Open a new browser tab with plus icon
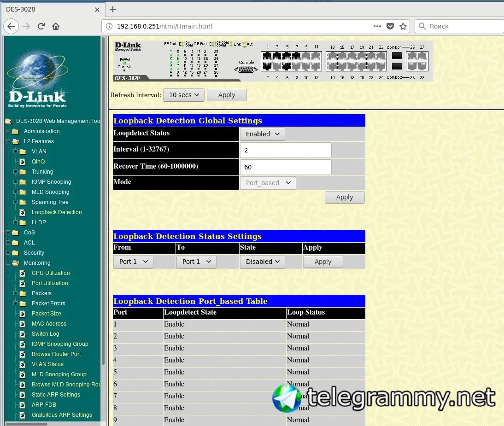The width and height of the screenshot is (504, 426). tap(113, 9)
